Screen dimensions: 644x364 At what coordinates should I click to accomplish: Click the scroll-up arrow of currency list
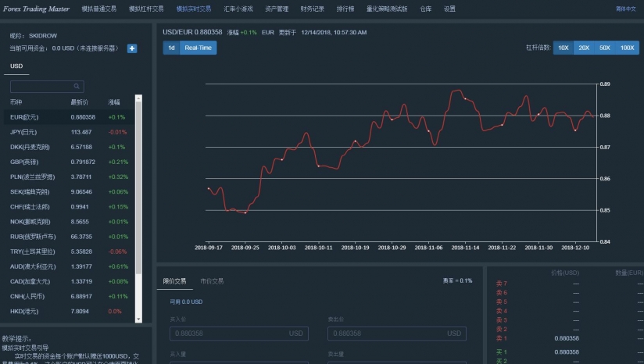(x=138, y=98)
